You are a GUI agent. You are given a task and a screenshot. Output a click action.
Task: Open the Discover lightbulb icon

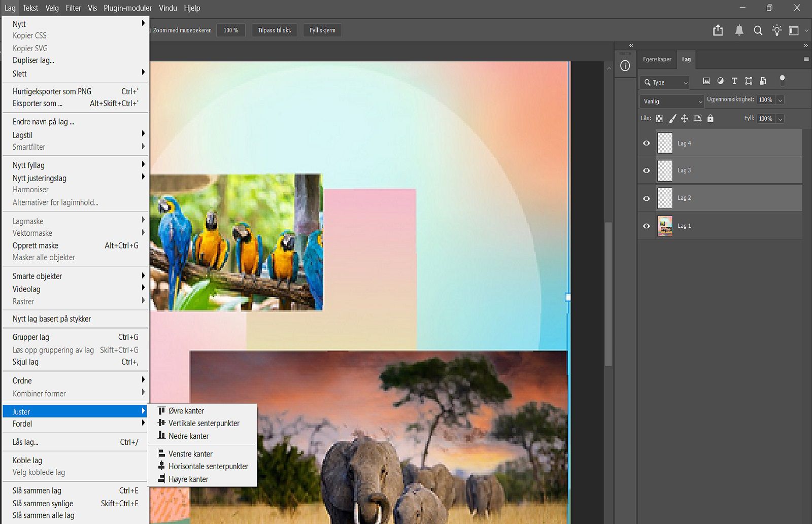pos(777,30)
